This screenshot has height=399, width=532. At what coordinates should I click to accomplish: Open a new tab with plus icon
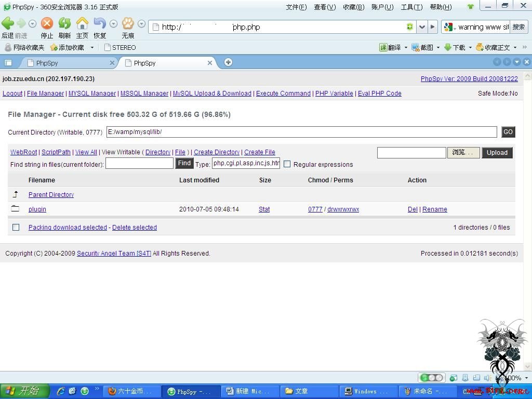point(229,62)
